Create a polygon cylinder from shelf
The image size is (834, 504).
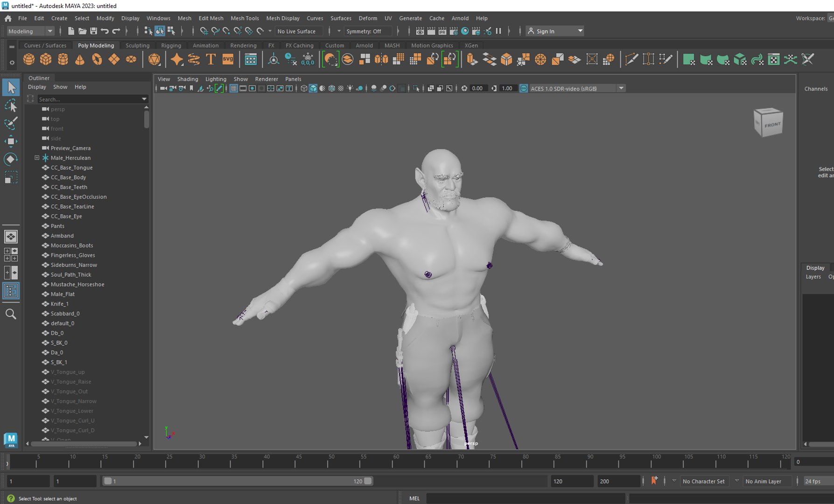tap(63, 59)
